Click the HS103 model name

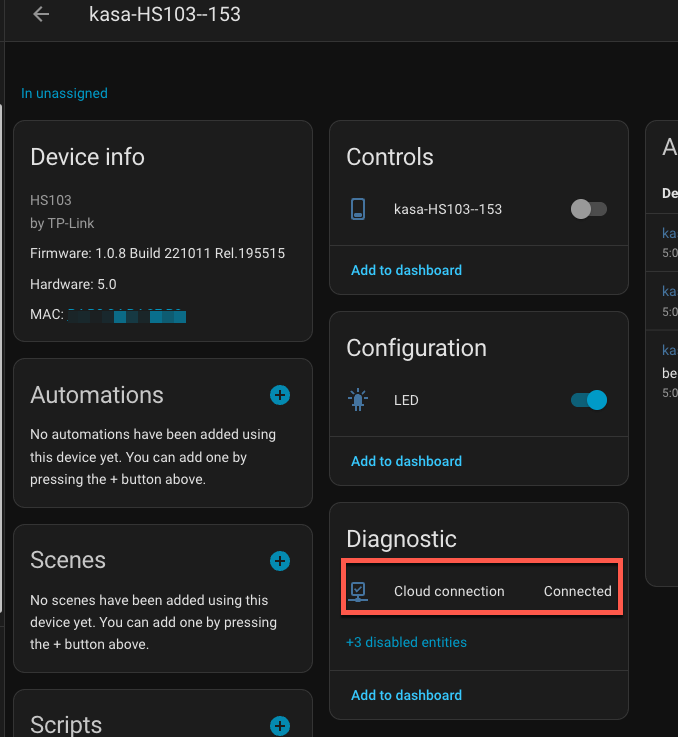(x=51, y=200)
